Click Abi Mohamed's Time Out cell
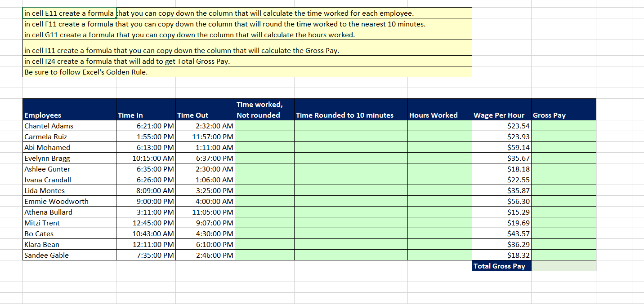644x304 pixels. pyautogui.click(x=206, y=147)
